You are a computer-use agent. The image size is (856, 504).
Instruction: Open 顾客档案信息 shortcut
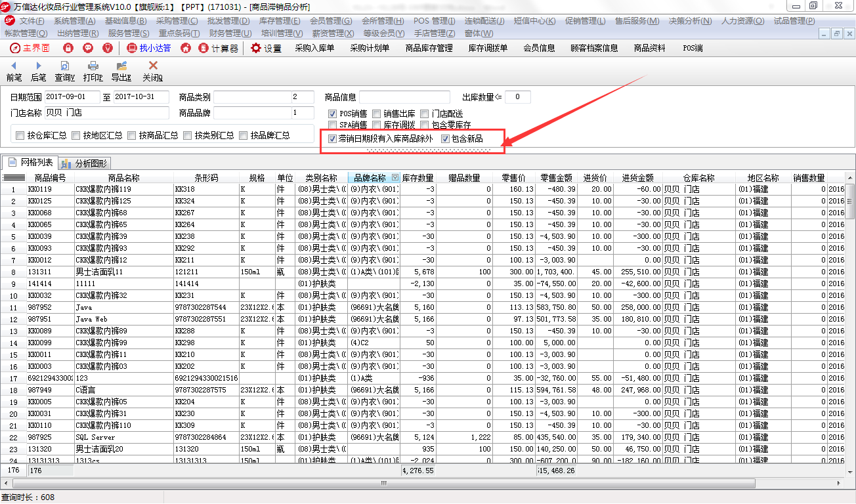(x=594, y=48)
